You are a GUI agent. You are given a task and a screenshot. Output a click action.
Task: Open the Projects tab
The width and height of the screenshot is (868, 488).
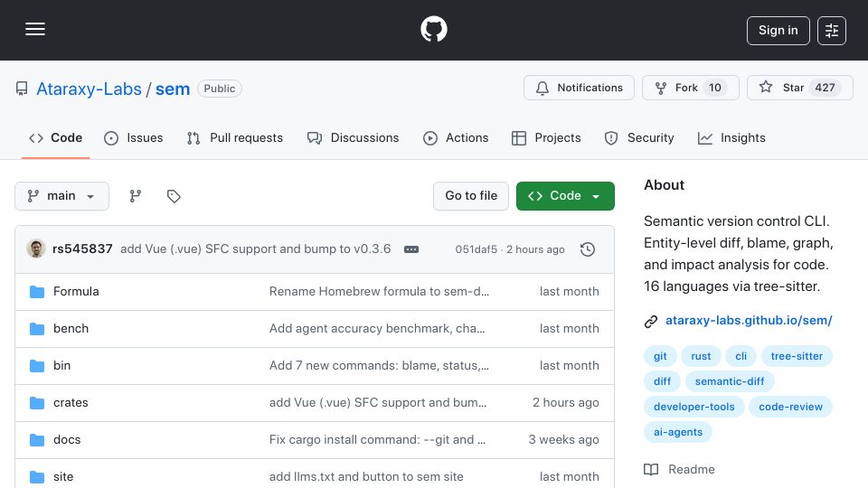click(546, 137)
